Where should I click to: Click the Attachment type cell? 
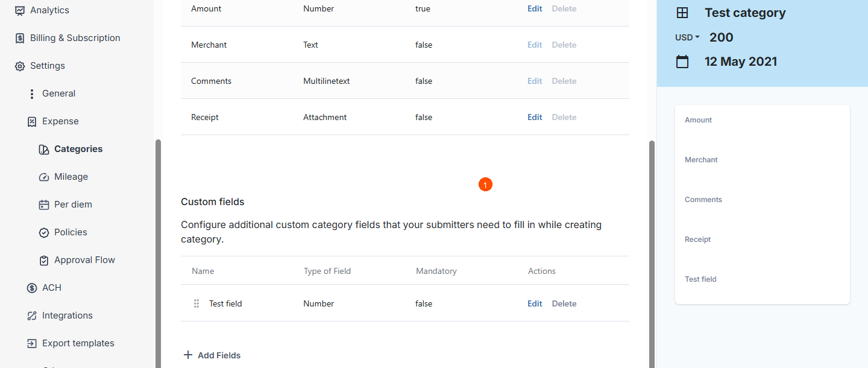point(325,117)
